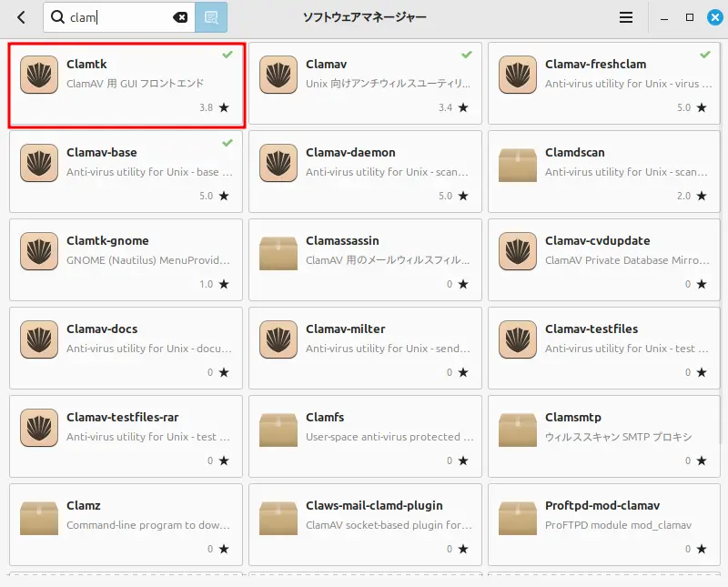728x587 pixels.
Task: Click the Clamav-base installed checkmark
Action: 227,143
